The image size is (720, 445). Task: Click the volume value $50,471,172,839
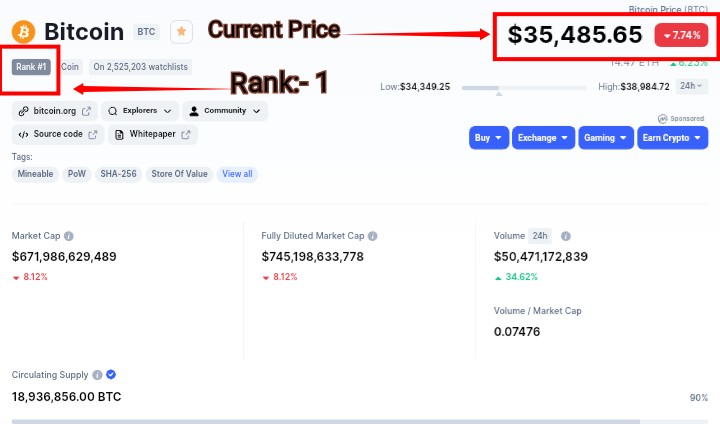point(541,257)
